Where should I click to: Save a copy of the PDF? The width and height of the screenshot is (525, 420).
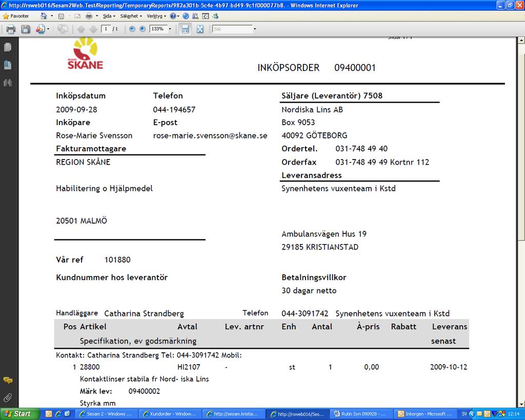tap(26, 29)
